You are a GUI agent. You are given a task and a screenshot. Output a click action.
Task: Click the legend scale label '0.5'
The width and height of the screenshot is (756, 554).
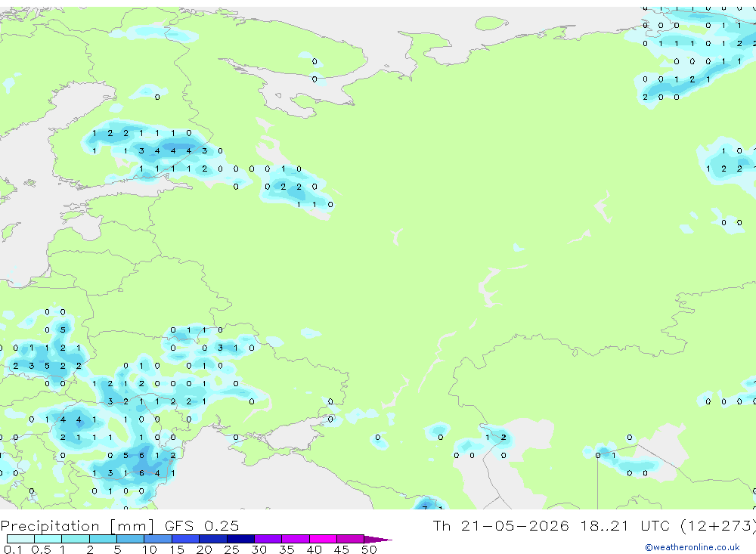point(41,549)
